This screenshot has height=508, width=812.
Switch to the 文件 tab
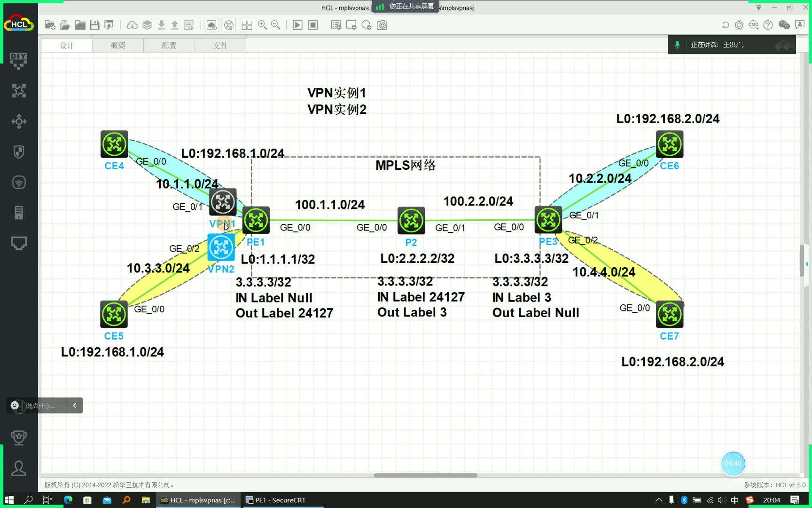220,46
